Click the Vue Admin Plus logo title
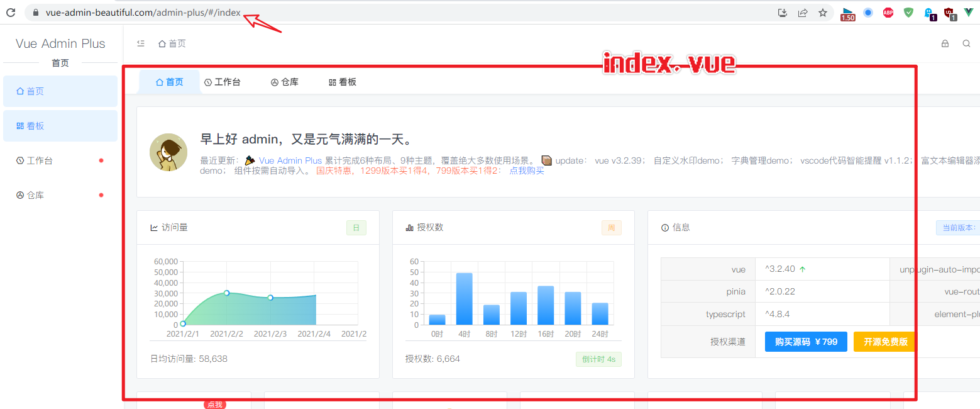Image resolution: width=980 pixels, height=409 pixels. tap(60, 43)
